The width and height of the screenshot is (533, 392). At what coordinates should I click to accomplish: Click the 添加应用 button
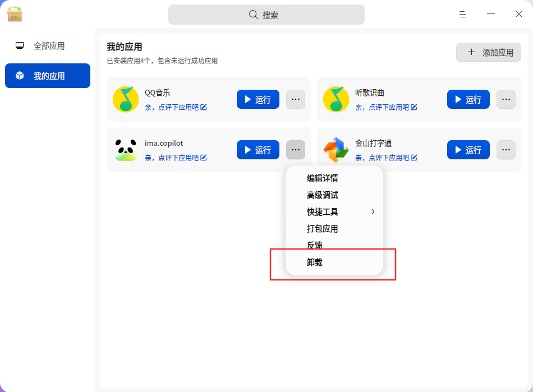point(489,52)
